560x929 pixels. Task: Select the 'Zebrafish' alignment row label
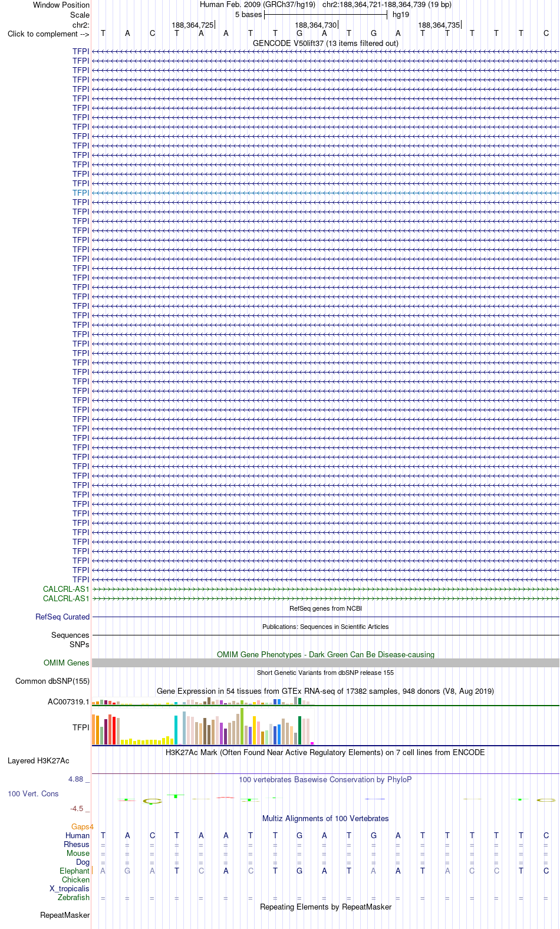pos(74,897)
